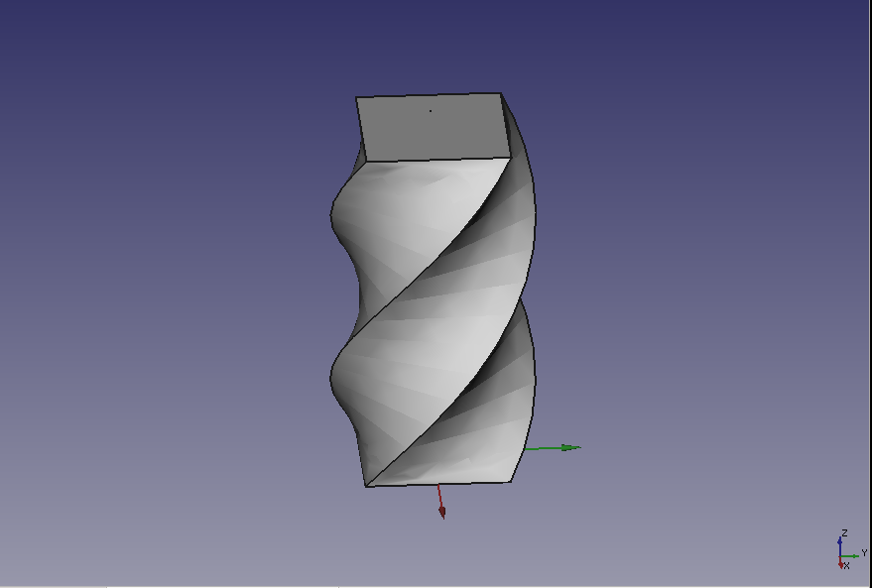The width and height of the screenshot is (872, 588).
Task: Select the back edge of the top face
Action: coord(429,95)
